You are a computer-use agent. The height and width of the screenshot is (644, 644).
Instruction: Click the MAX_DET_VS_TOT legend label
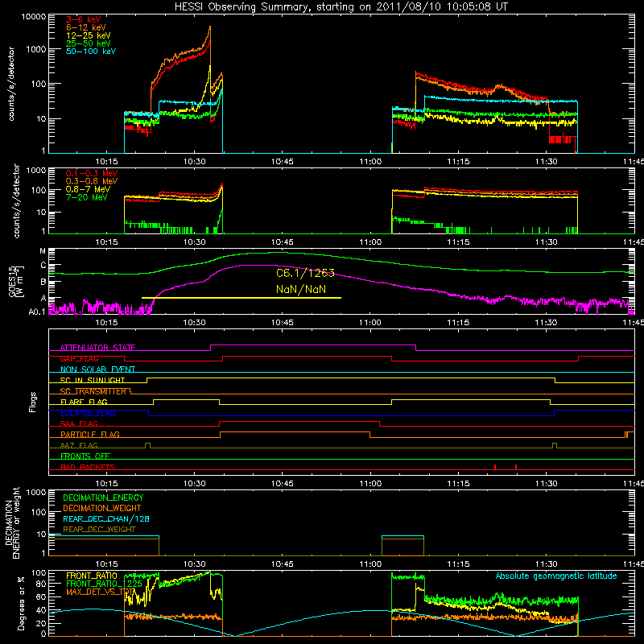[101, 592]
